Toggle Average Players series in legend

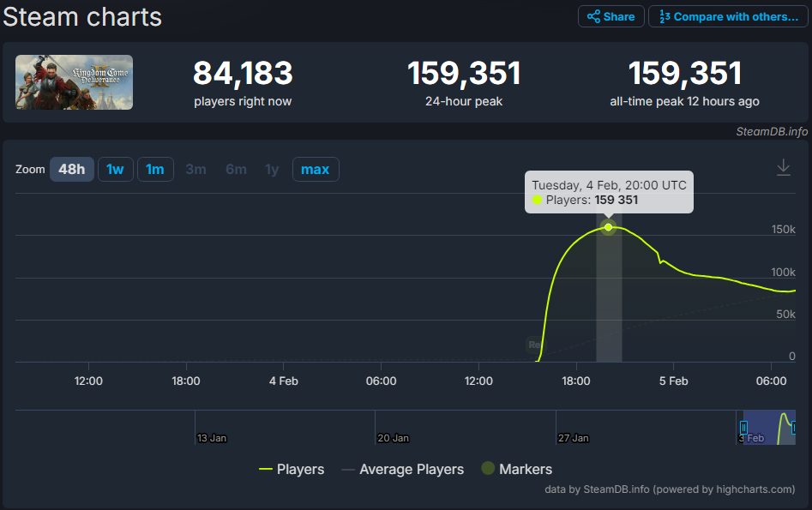pyautogui.click(x=402, y=469)
